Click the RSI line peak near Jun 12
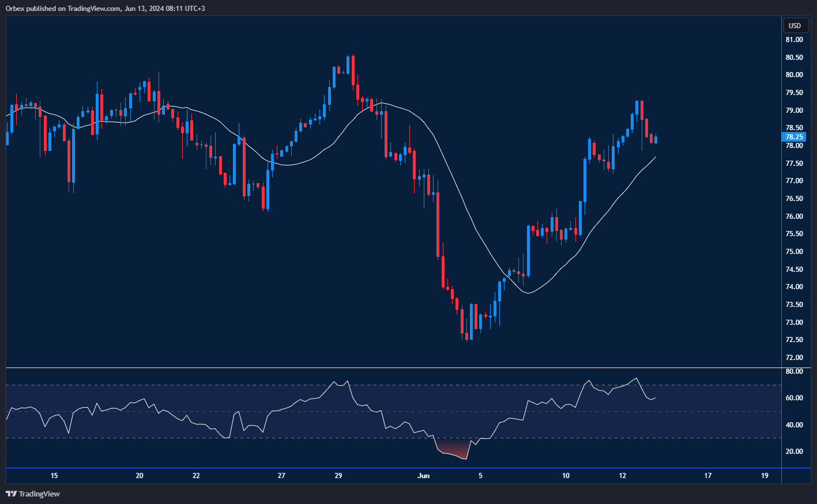 click(x=636, y=378)
